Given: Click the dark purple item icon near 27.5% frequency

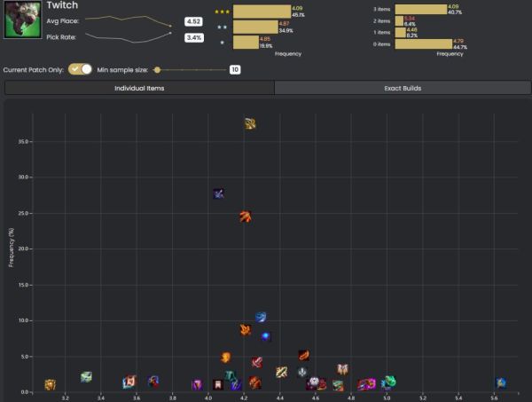Looking at the screenshot, I should click(219, 193).
